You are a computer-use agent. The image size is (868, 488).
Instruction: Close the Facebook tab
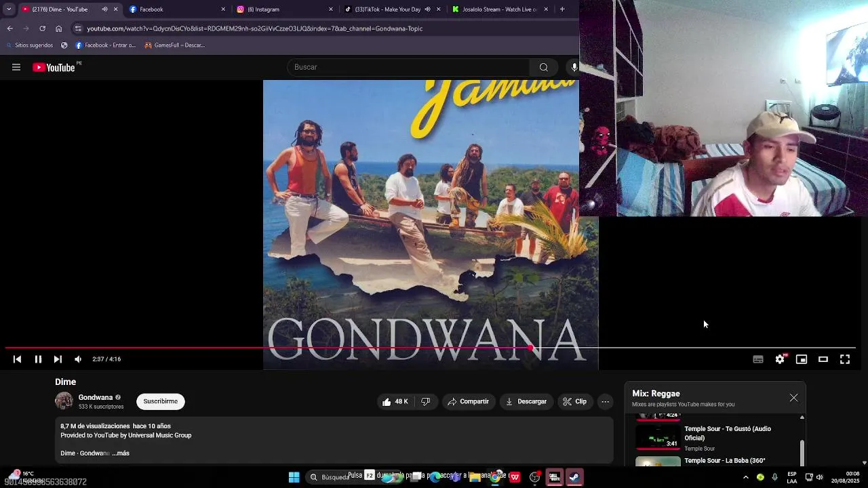click(223, 9)
